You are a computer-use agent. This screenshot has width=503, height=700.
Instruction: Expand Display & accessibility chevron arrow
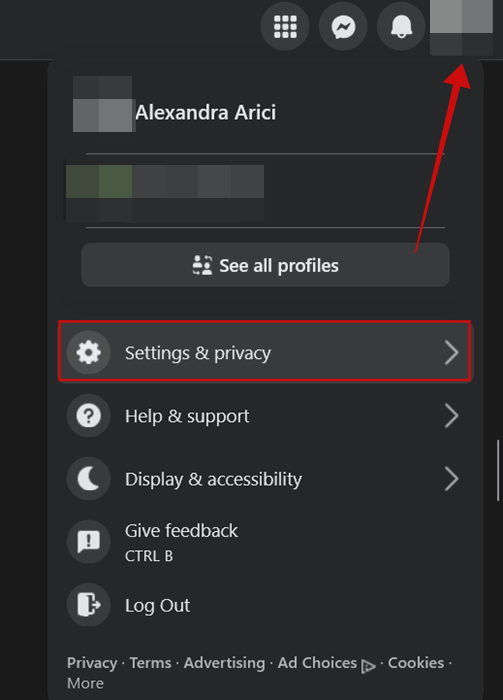click(452, 479)
